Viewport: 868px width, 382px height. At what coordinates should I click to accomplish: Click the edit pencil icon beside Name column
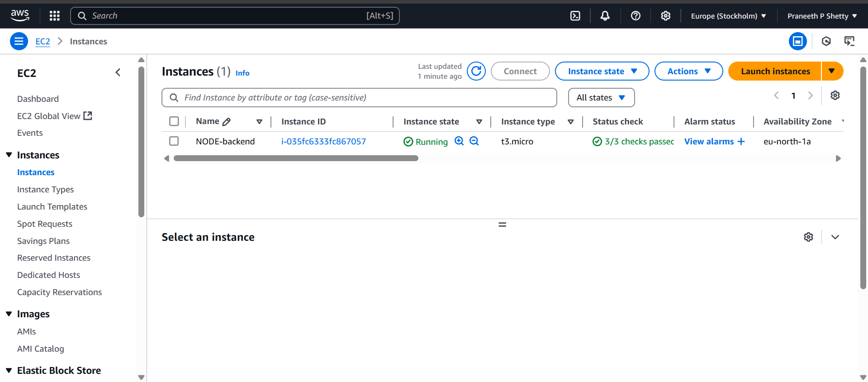tap(227, 121)
